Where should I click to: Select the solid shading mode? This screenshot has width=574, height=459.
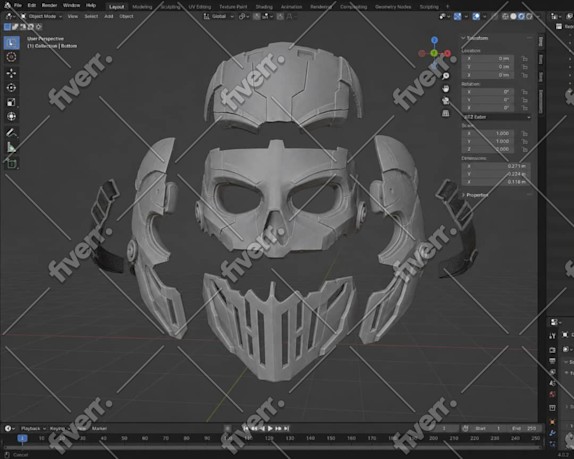pos(513,16)
